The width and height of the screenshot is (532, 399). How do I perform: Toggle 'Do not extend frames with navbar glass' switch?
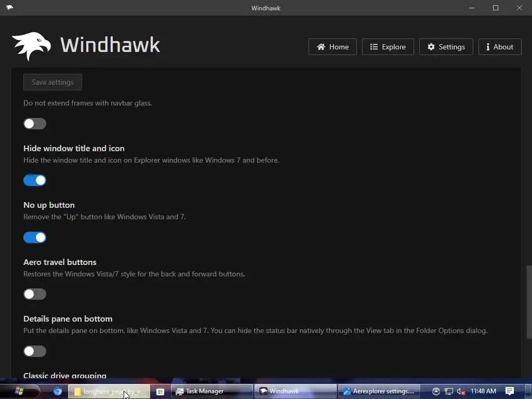click(x=35, y=124)
